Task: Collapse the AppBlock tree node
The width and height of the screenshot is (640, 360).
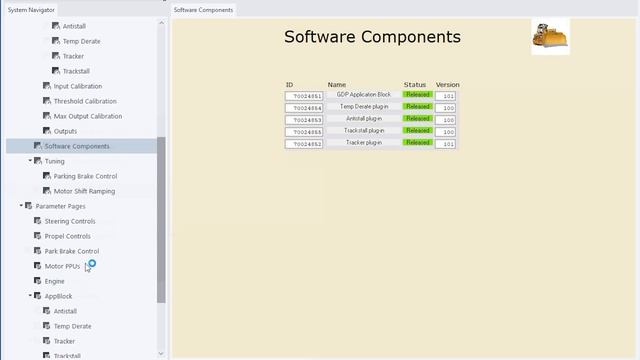Action: click(30, 295)
